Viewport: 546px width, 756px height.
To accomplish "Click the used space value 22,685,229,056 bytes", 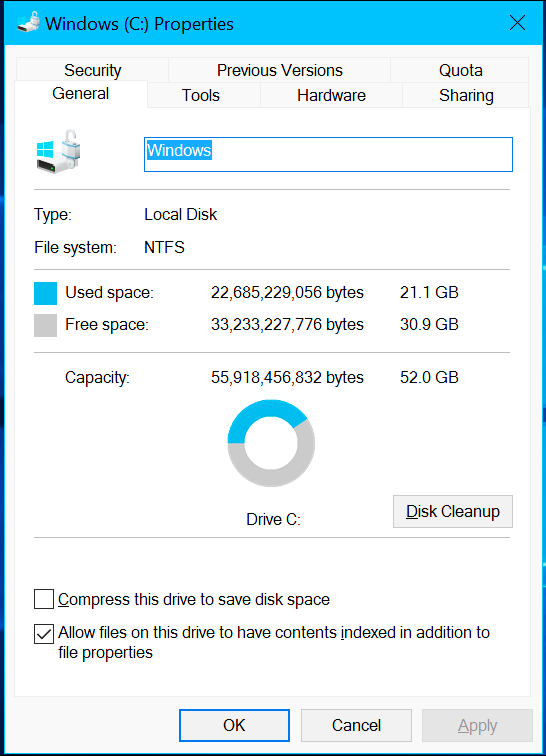I will [287, 293].
